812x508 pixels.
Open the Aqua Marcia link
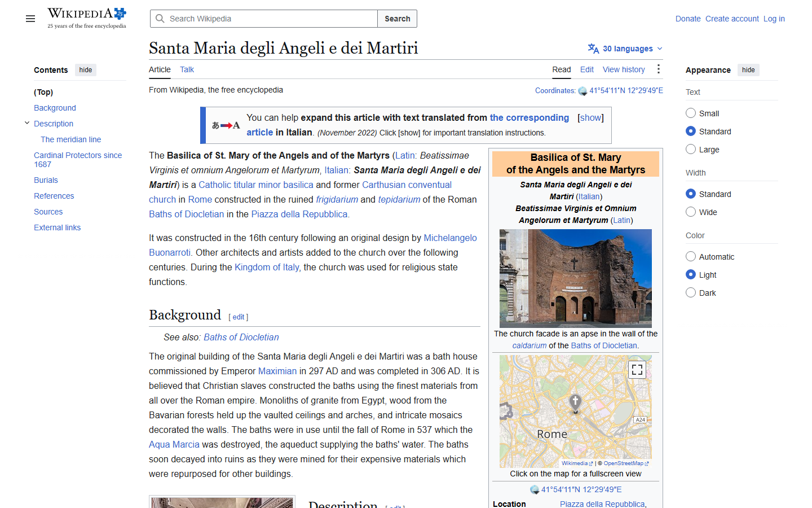174,444
